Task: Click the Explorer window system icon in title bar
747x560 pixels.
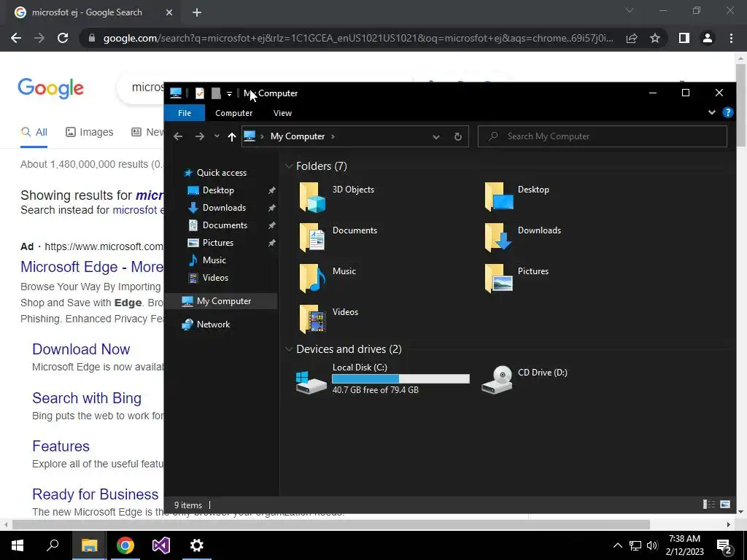Action: [x=176, y=93]
